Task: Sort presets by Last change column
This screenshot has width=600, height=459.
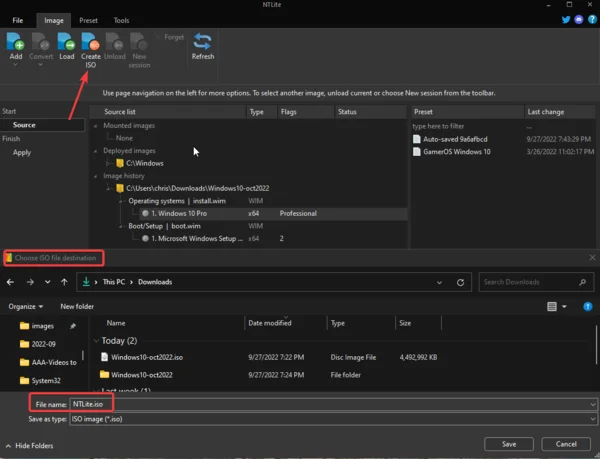Action: pyautogui.click(x=546, y=112)
